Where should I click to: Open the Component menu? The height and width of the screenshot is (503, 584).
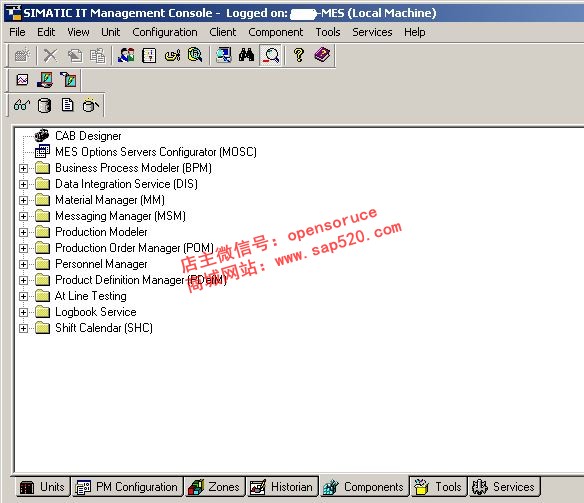point(276,32)
